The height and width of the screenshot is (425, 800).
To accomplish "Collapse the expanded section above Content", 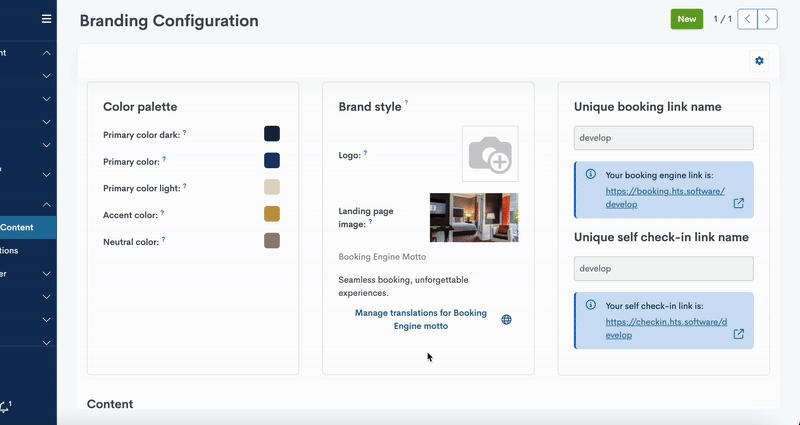I will (46, 204).
